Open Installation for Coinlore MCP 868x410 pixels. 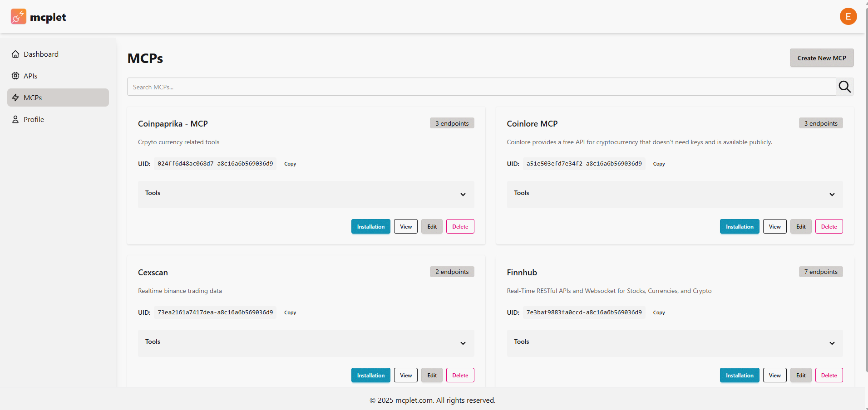pyautogui.click(x=740, y=226)
